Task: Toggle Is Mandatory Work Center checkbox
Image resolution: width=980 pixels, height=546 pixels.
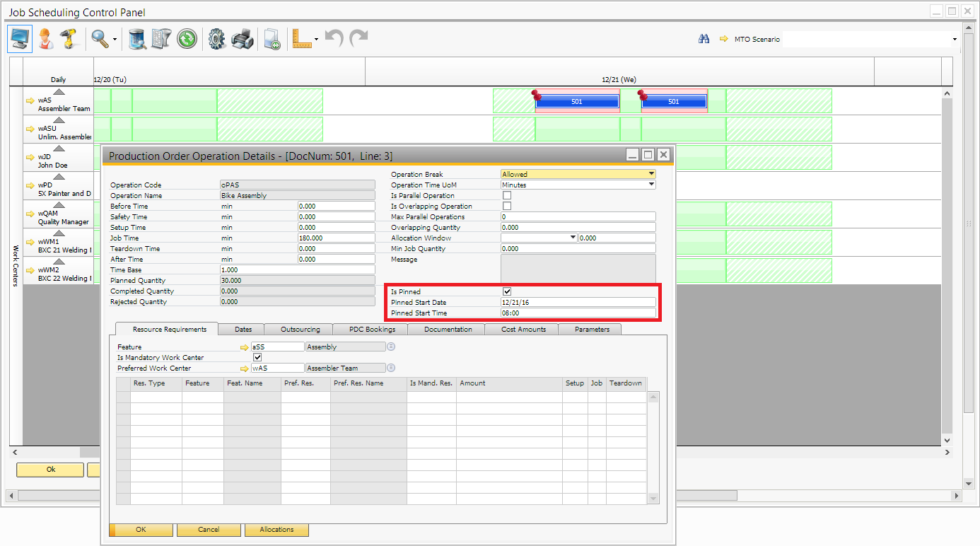Action: (257, 358)
